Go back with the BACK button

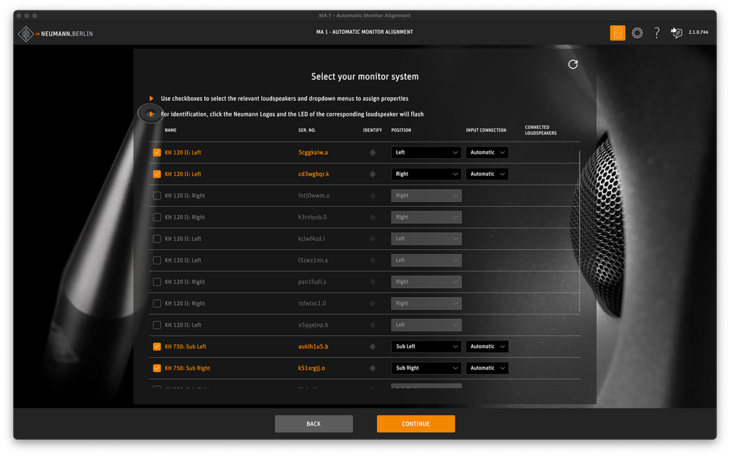click(314, 424)
